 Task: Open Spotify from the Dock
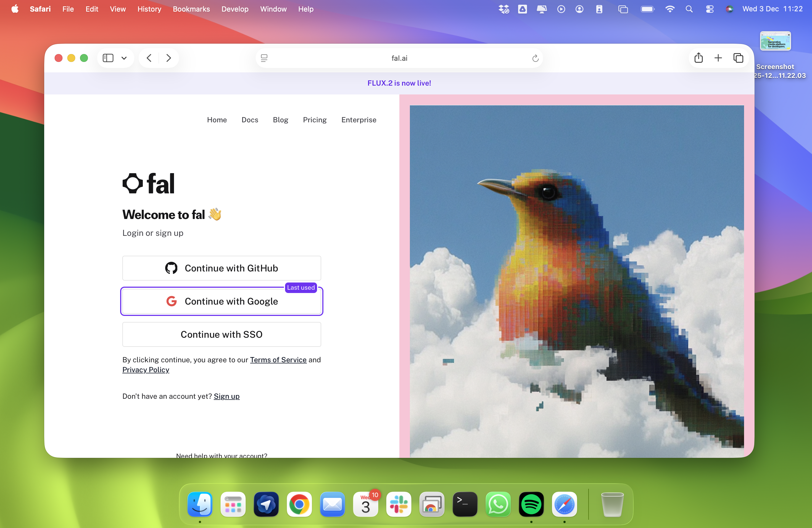531,504
